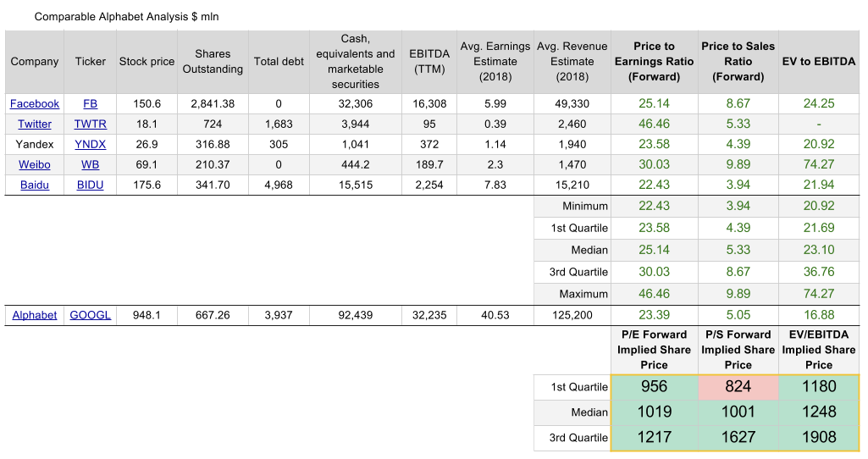Click the Stock price column header

(147, 62)
